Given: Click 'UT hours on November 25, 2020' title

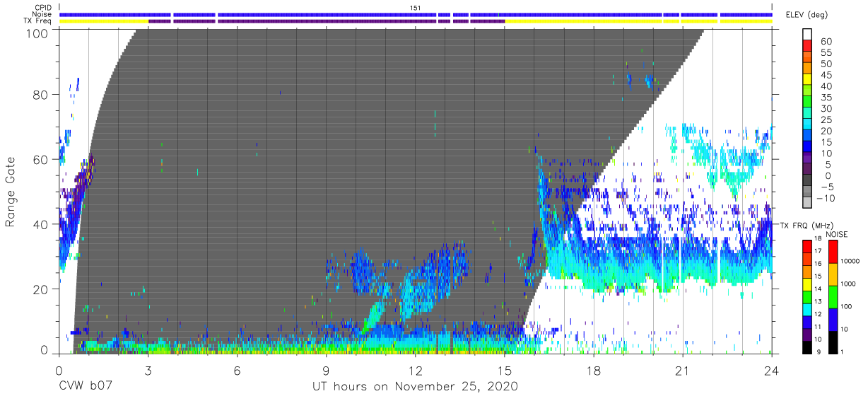Looking at the screenshot, I should [x=416, y=387].
